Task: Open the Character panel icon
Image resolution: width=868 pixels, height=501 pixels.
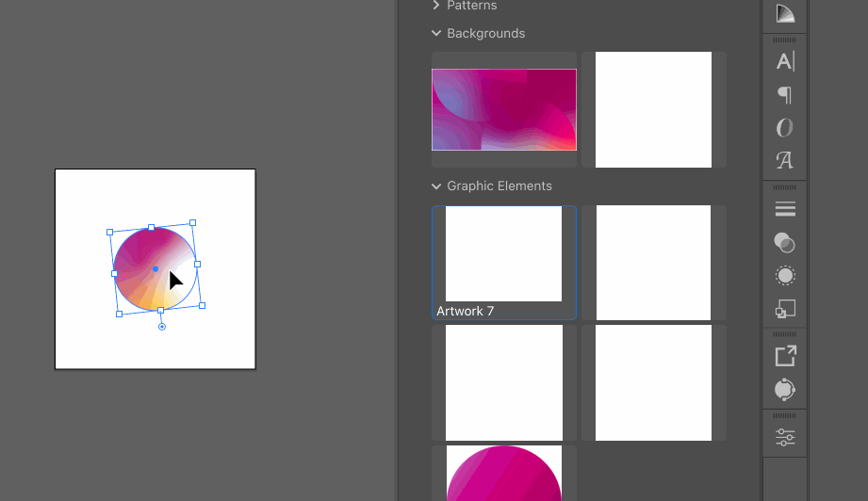Action: 785,61
